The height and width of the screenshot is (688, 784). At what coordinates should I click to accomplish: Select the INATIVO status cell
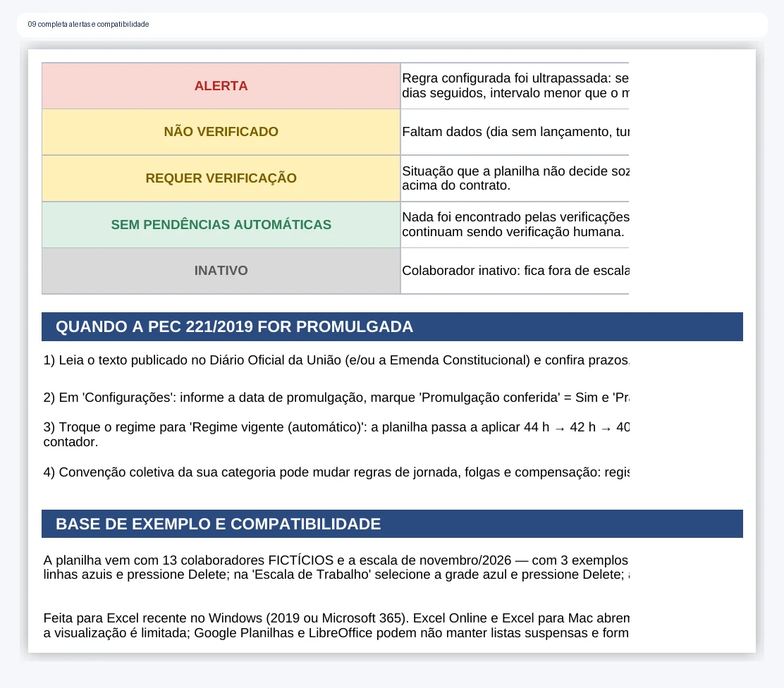[x=221, y=271]
